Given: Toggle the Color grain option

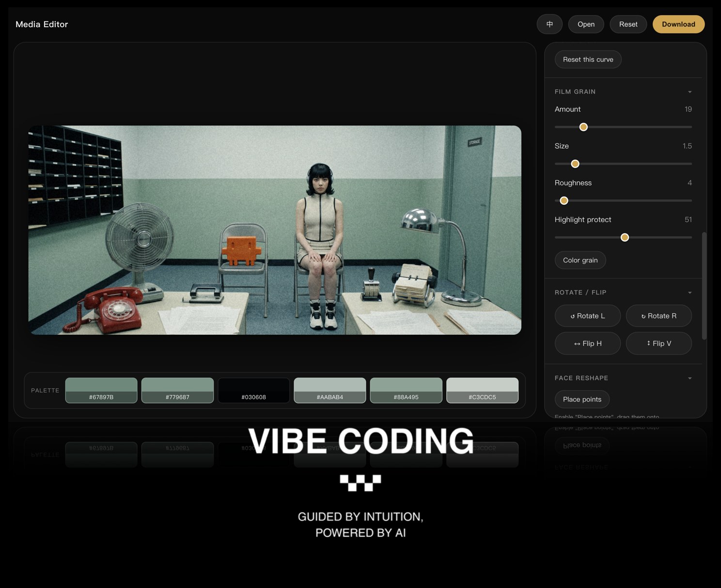Looking at the screenshot, I should pos(580,260).
